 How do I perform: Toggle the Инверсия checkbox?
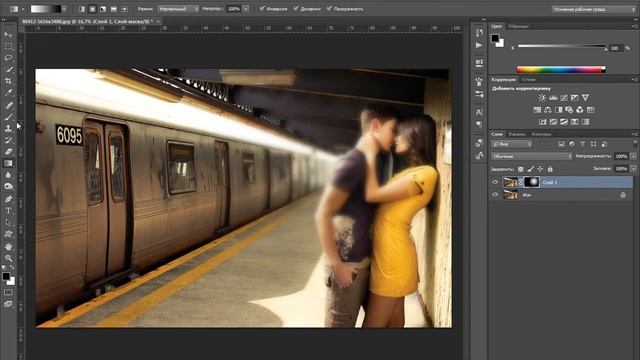[262, 9]
